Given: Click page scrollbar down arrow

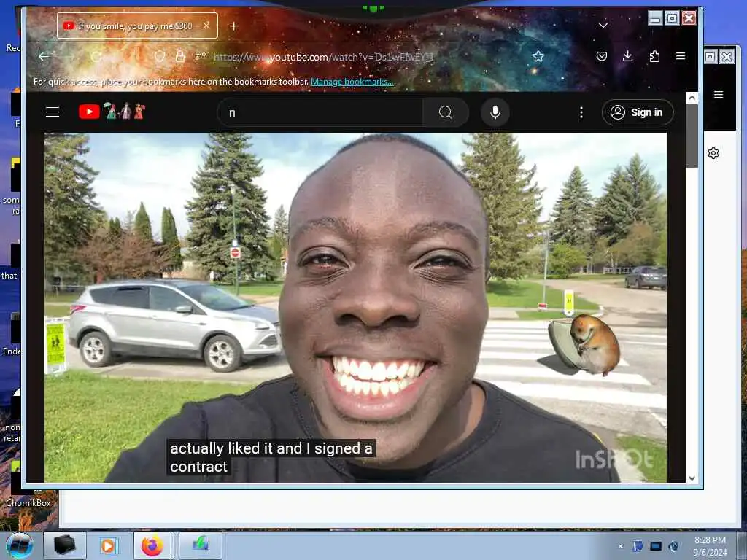Looking at the screenshot, I should click(x=692, y=478).
